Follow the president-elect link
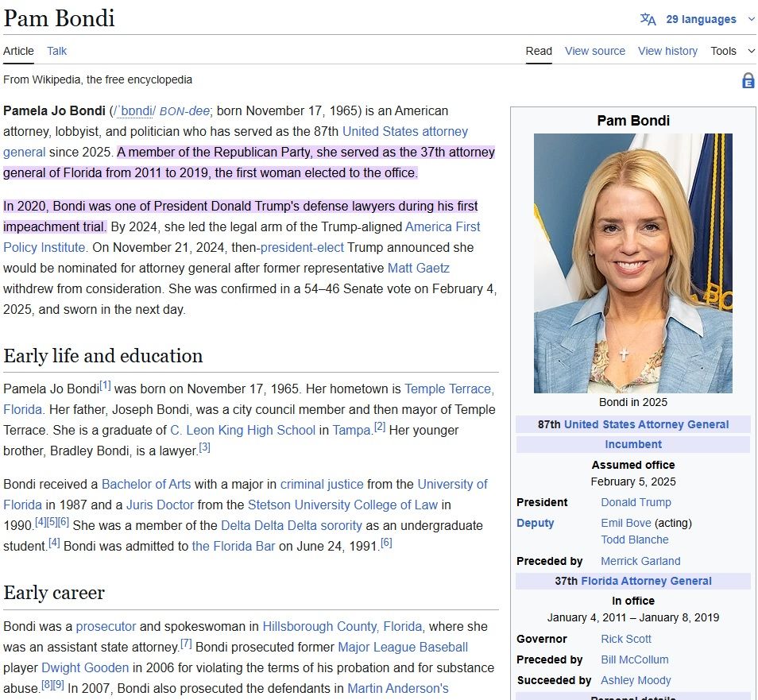The image size is (758, 700). click(302, 248)
